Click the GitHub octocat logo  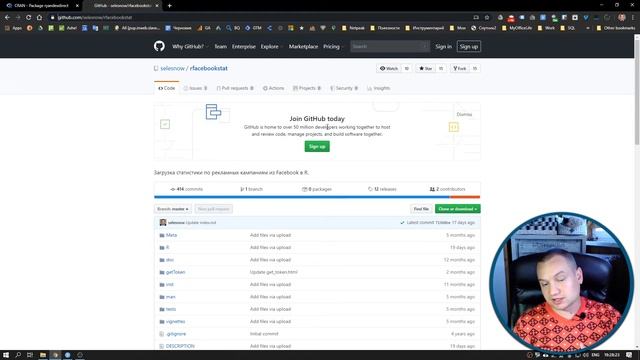point(159,46)
